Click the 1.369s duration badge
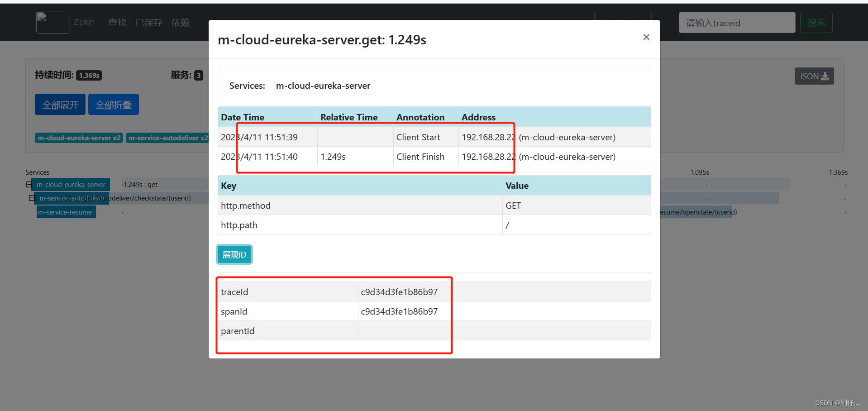Image resolution: width=868 pixels, height=411 pixels. 89,75
